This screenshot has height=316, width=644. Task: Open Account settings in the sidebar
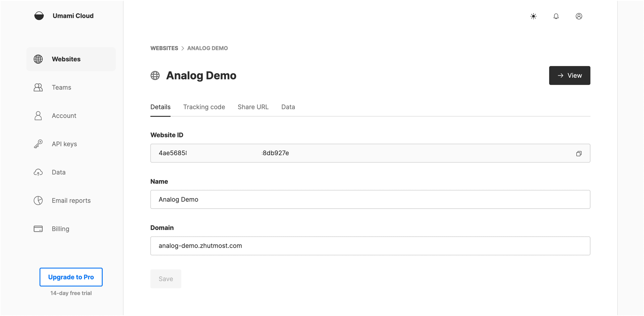click(x=64, y=116)
